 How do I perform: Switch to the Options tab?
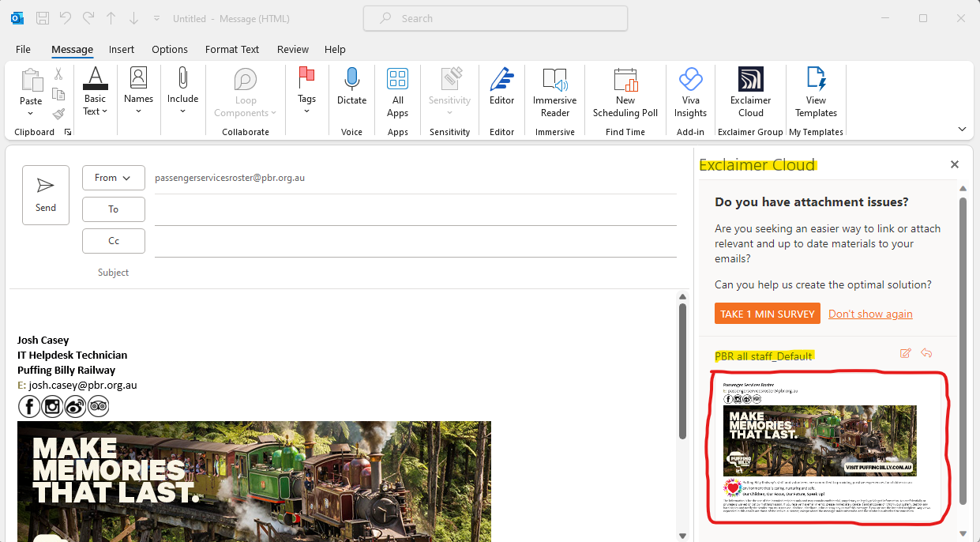(170, 49)
